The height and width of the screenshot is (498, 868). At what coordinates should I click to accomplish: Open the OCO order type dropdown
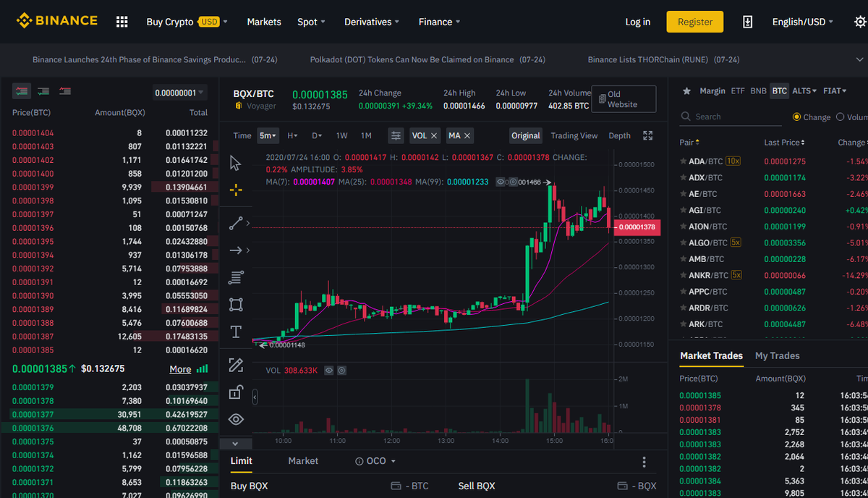click(x=376, y=461)
